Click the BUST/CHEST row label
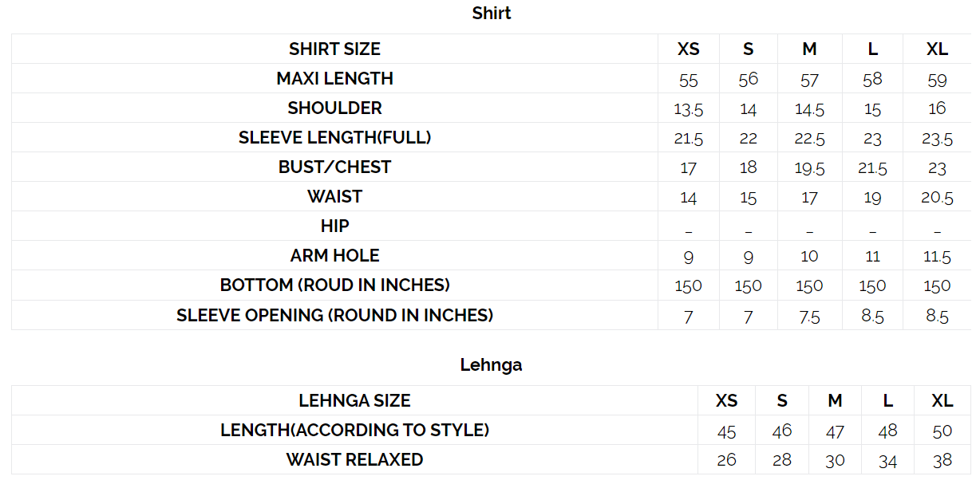The width and height of the screenshot is (980, 488). pos(334,167)
